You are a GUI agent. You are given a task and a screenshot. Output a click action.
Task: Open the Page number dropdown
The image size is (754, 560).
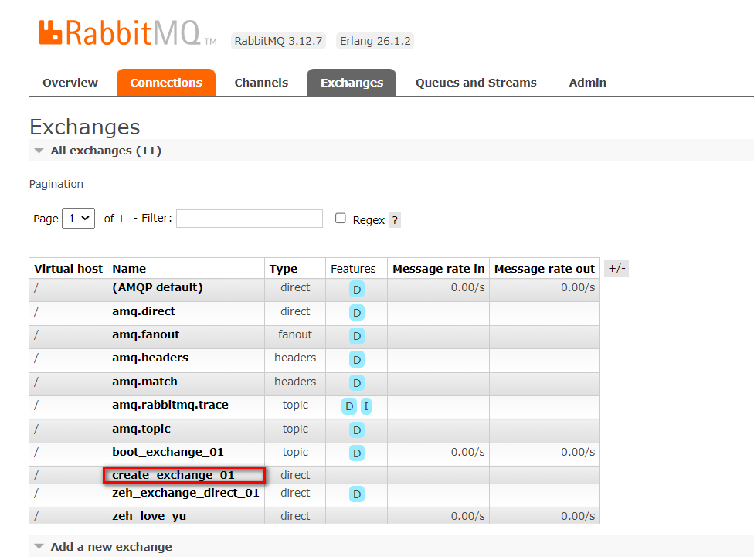point(78,219)
